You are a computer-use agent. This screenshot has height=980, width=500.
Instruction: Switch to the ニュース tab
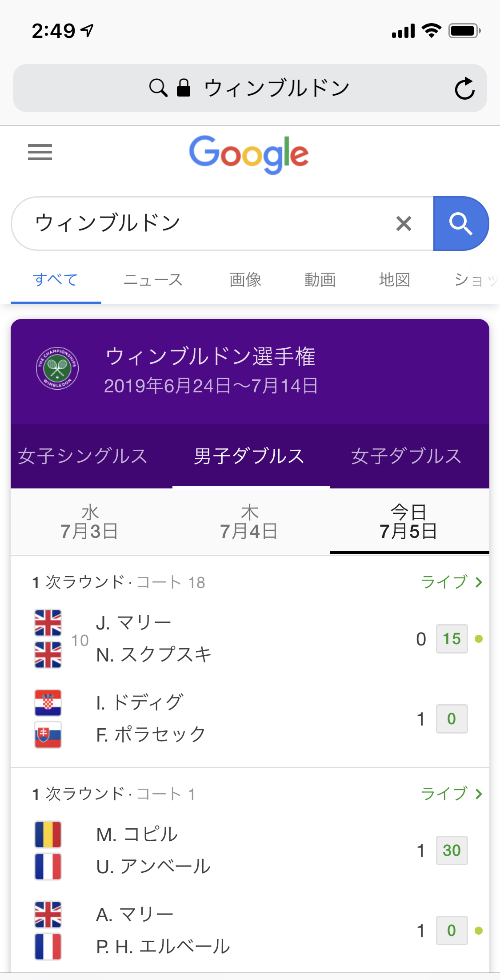[x=153, y=280]
